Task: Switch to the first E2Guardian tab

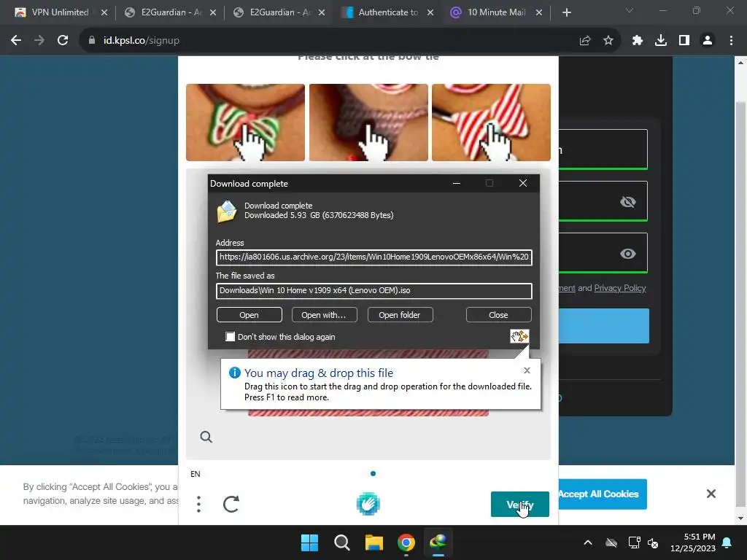Action: (170, 12)
